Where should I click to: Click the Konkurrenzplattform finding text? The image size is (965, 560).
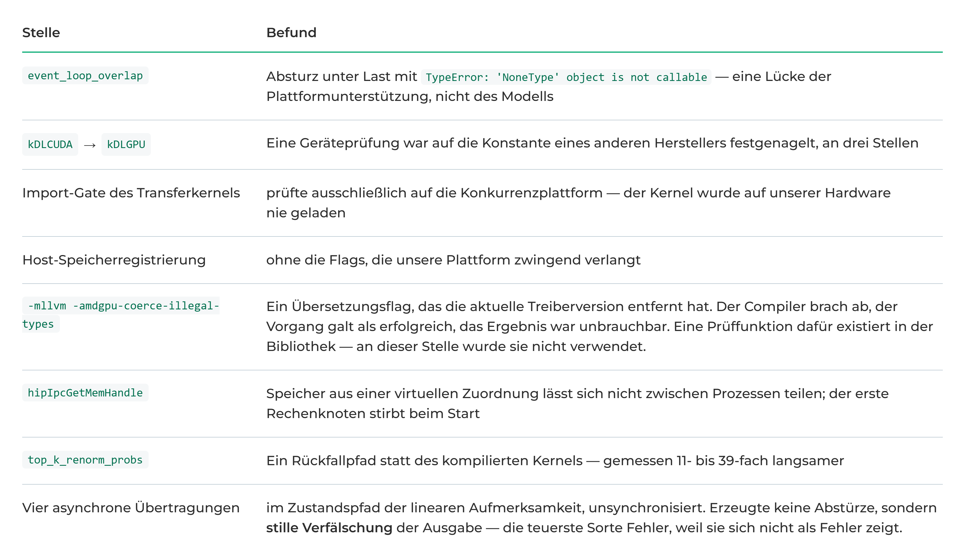(579, 203)
